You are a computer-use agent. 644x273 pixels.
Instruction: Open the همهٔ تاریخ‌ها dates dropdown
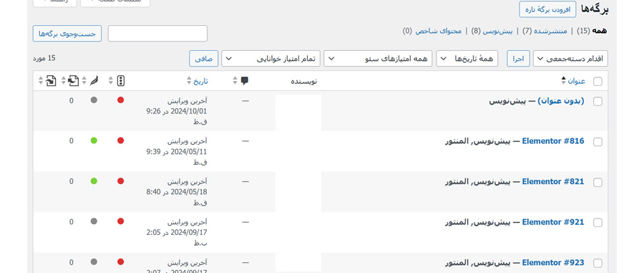pos(467,59)
